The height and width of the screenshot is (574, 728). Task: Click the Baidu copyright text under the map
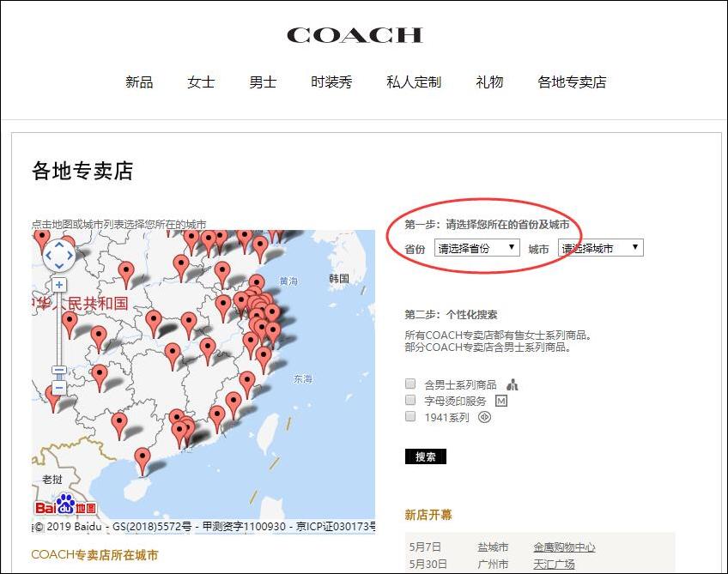(x=204, y=527)
